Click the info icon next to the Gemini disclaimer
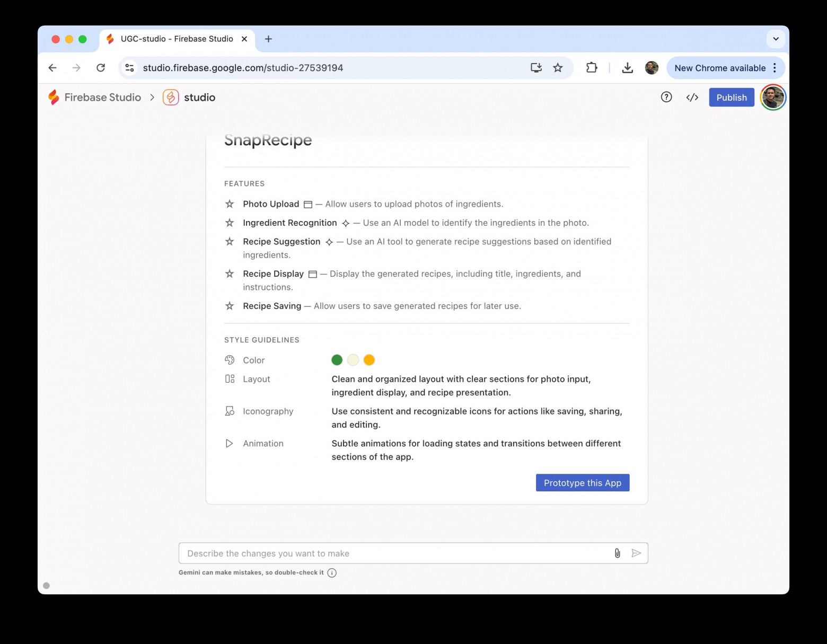Image resolution: width=827 pixels, height=644 pixels. [x=332, y=572]
